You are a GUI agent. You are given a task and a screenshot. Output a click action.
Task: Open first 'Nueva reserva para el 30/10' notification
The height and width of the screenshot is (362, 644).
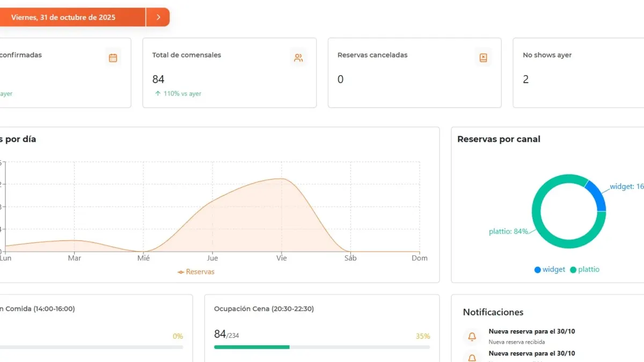pyautogui.click(x=532, y=331)
